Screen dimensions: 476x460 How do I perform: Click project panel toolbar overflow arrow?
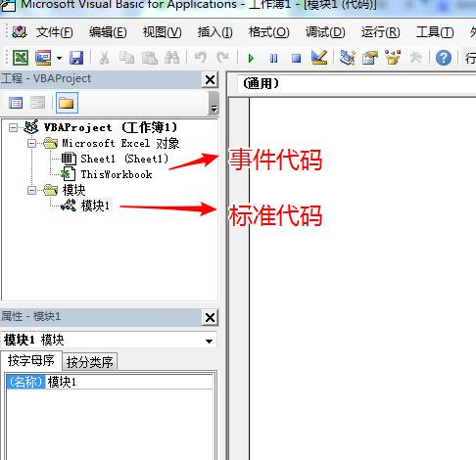214,103
